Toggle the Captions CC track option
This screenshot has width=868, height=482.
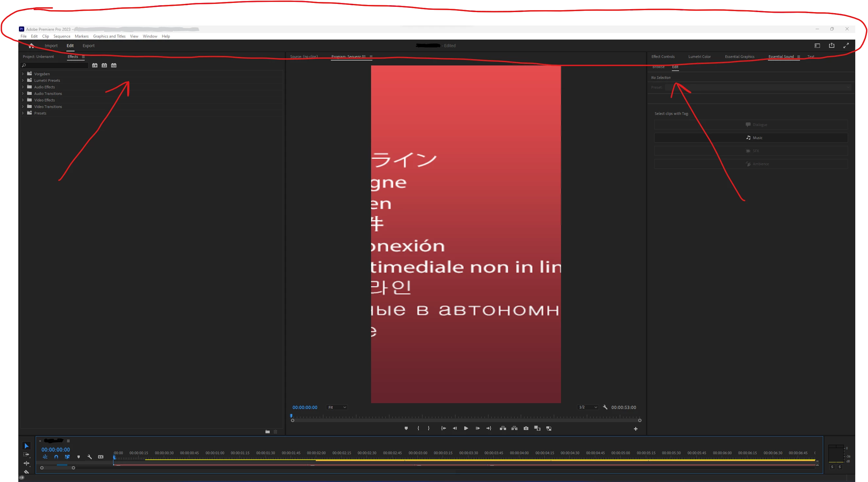pyautogui.click(x=101, y=457)
